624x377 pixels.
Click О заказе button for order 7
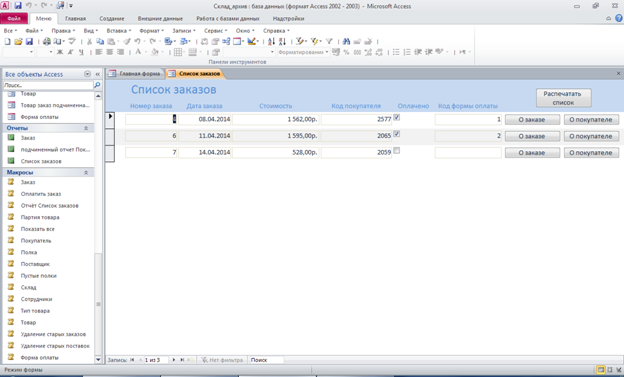tap(532, 152)
